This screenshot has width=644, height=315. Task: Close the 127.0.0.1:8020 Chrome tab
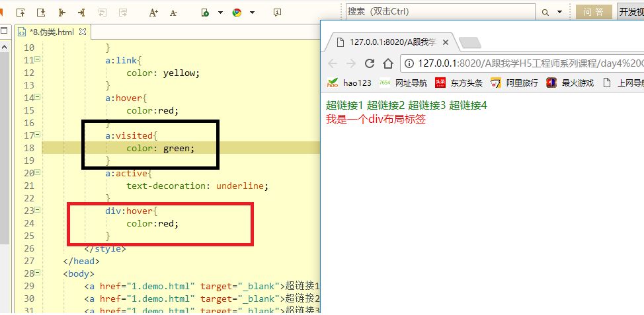coord(445,42)
